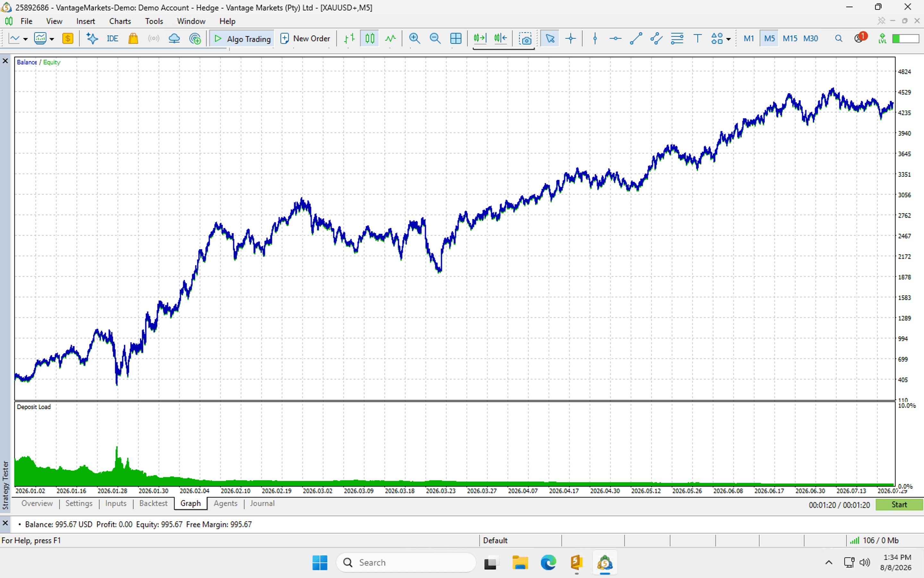Toggle chart auto scroll to end

[x=480, y=39]
